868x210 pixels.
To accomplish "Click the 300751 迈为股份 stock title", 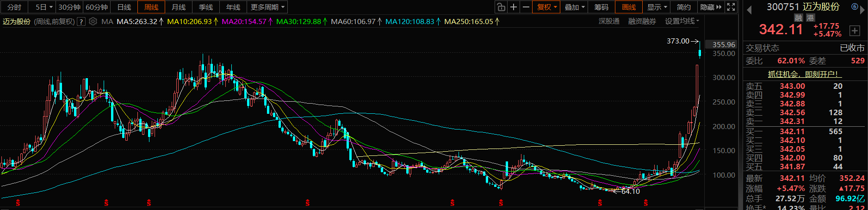I will click(x=803, y=6).
